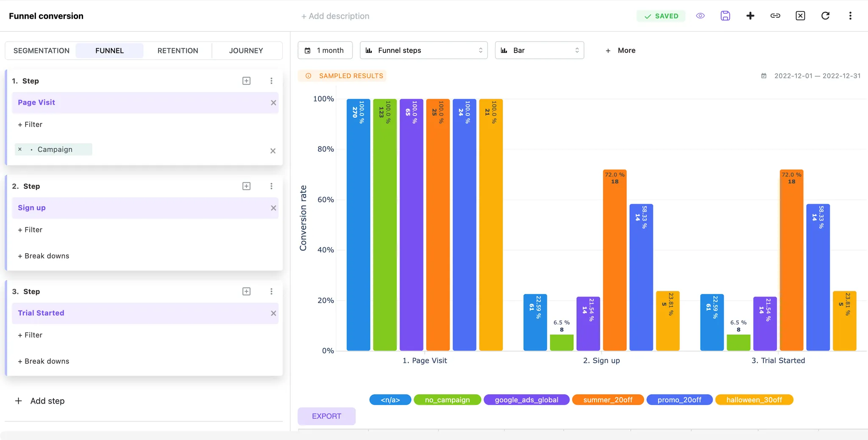Click the boxed X icon in header
The width and height of the screenshot is (868, 440).
coord(800,16)
